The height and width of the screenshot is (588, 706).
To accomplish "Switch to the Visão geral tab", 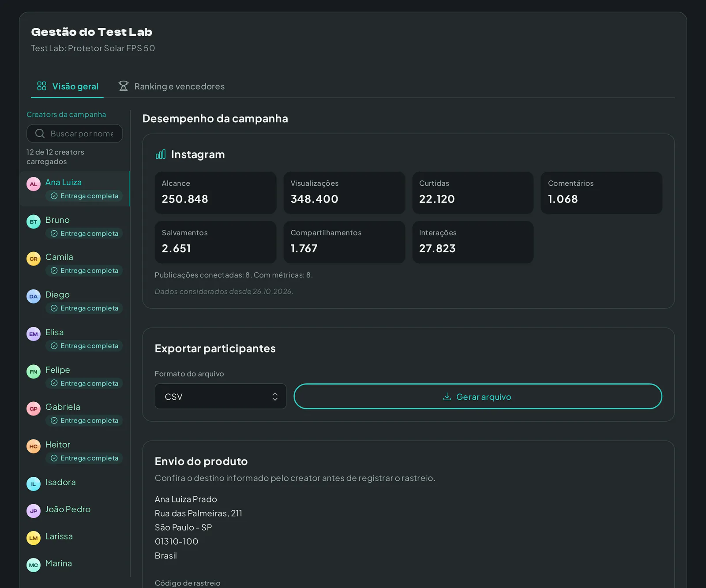I will point(68,86).
